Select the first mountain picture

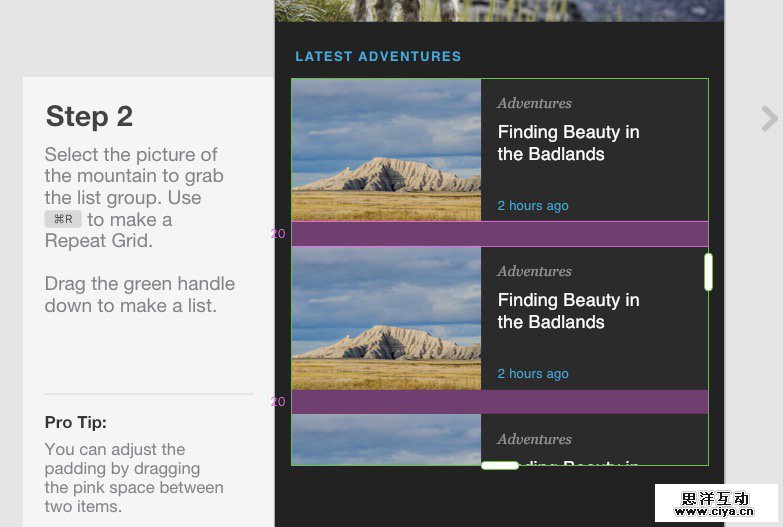tap(386, 150)
